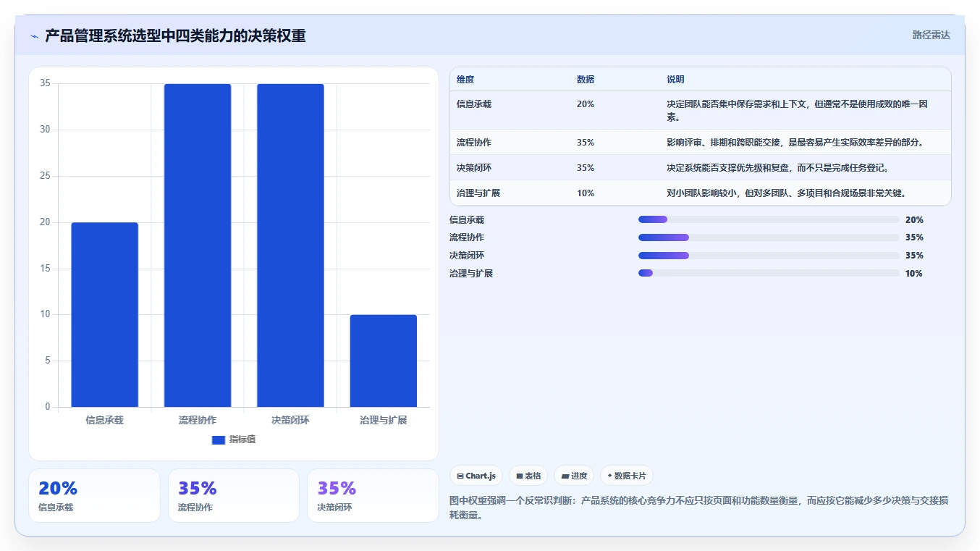The height and width of the screenshot is (551, 980).
Task: Open the 20% 信息承载 data card
Action: coord(94,495)
